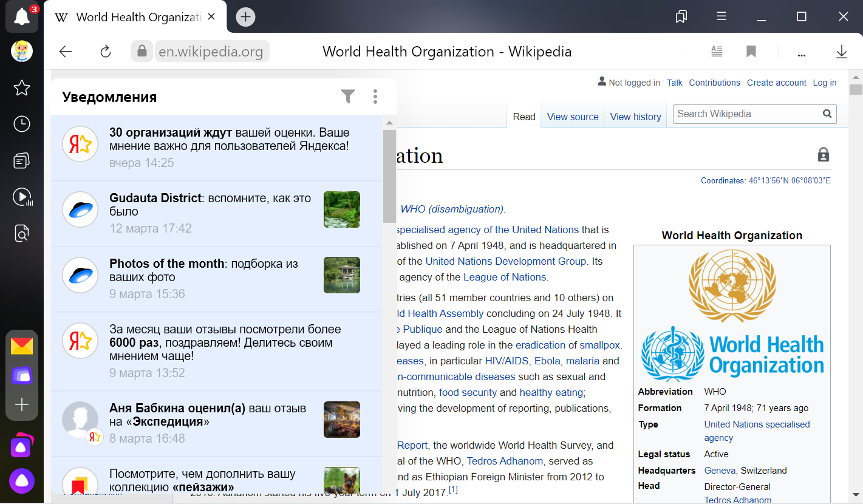Viewport: 863px width, 504px height.
Task: Open Yandex Mail icon in sidebar
Action: 22,347
